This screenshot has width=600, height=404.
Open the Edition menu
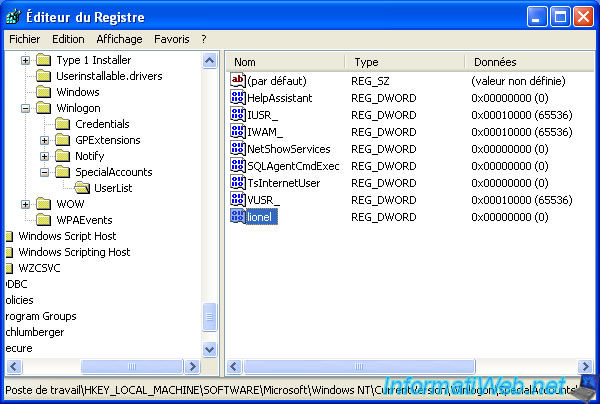point(68,39)
